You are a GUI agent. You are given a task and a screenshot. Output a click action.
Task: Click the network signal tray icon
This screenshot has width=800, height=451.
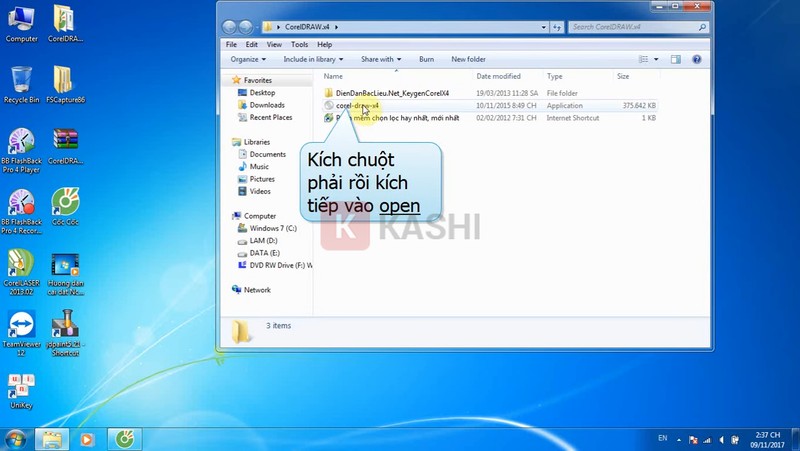click(707, 439)
